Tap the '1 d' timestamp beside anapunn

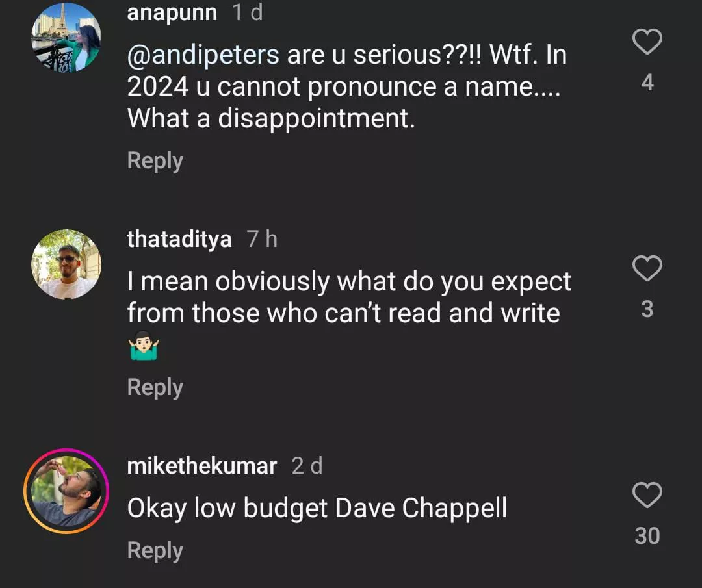click(248, 12)
